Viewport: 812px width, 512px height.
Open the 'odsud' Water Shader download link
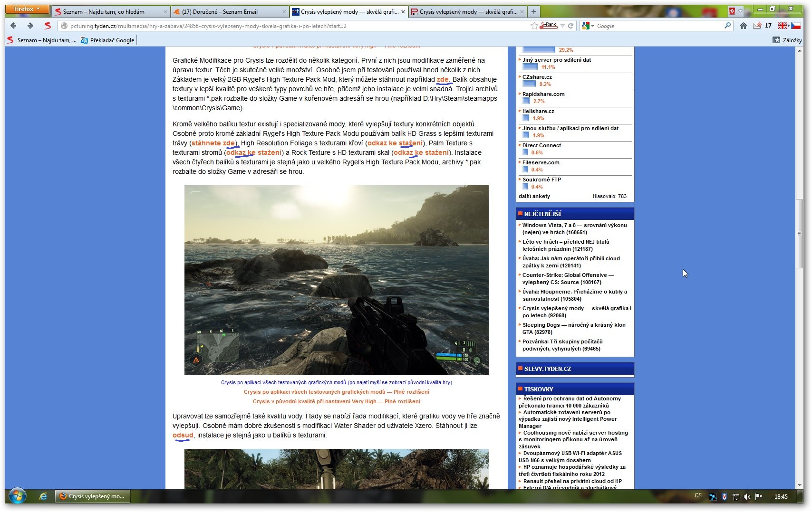(x=183, y=435)
